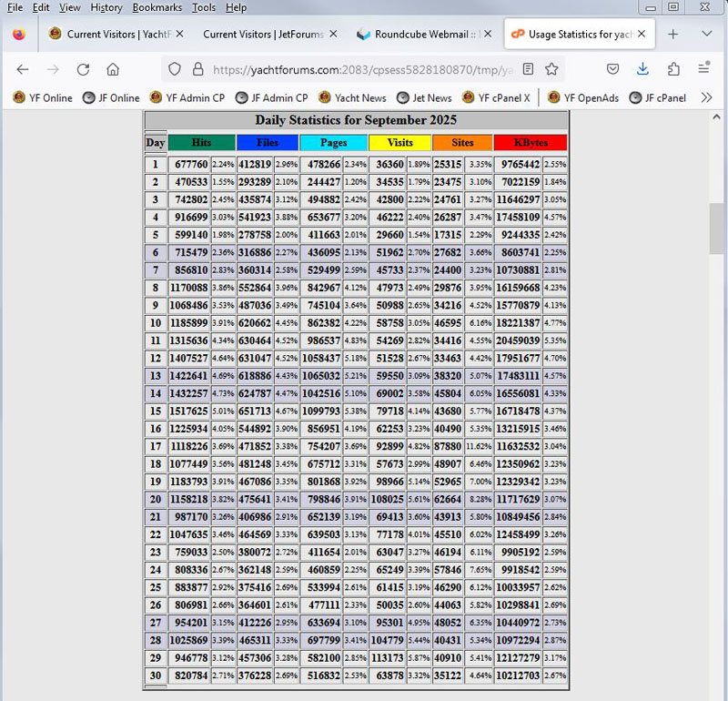Click the back navigation arrow
The height and width of the screenshot is (701, 728).
coord(23,69)
